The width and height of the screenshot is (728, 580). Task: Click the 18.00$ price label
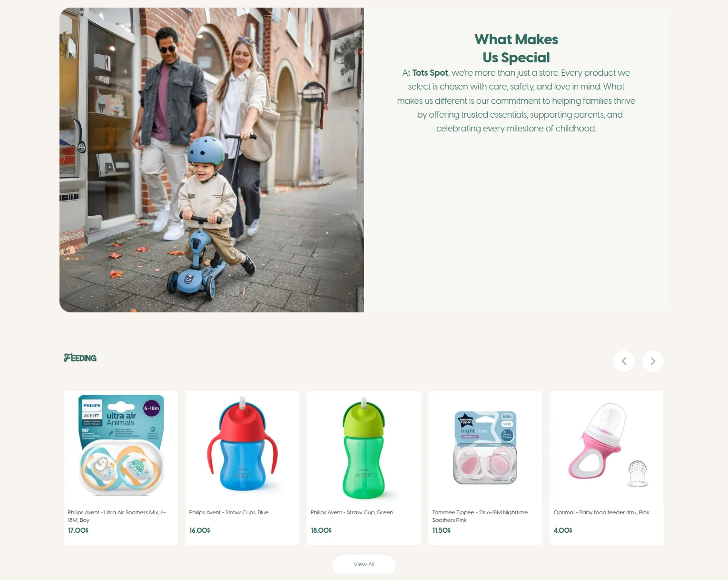[x=321, y=530]
